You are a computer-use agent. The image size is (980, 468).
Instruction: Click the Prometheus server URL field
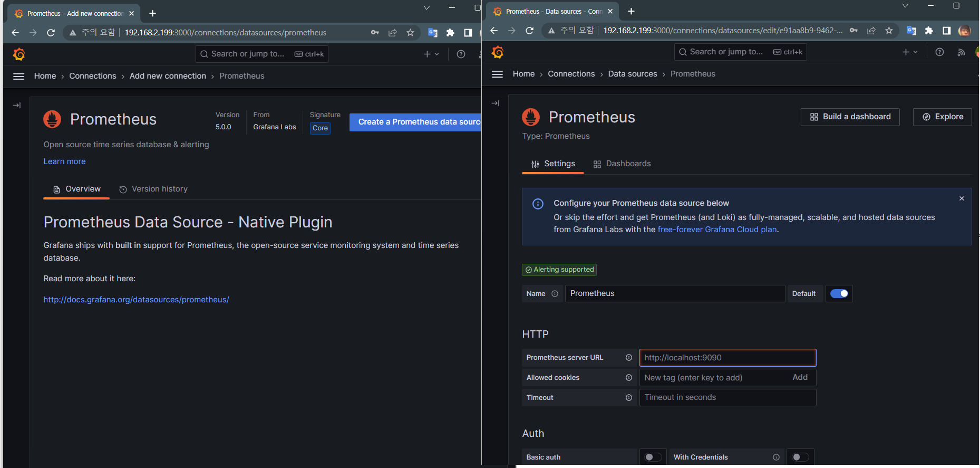coord(727,358)
